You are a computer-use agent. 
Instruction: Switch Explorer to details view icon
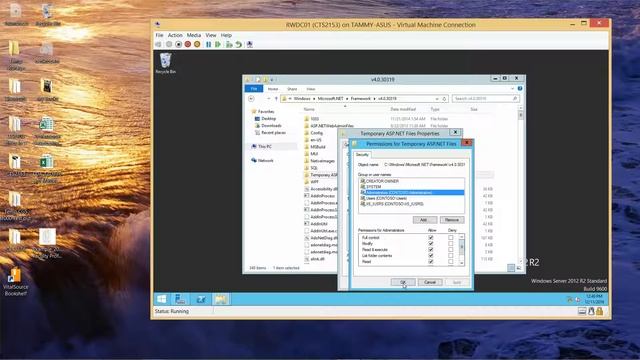(511, 268)
